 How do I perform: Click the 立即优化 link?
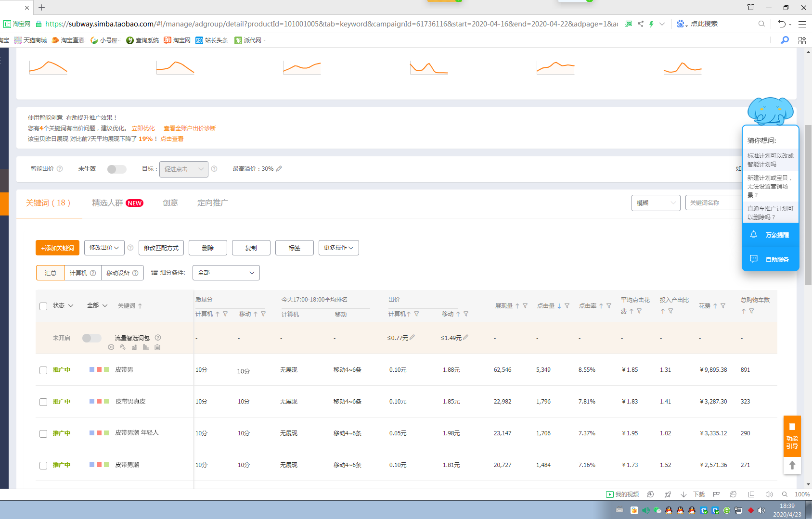(143, 128)
